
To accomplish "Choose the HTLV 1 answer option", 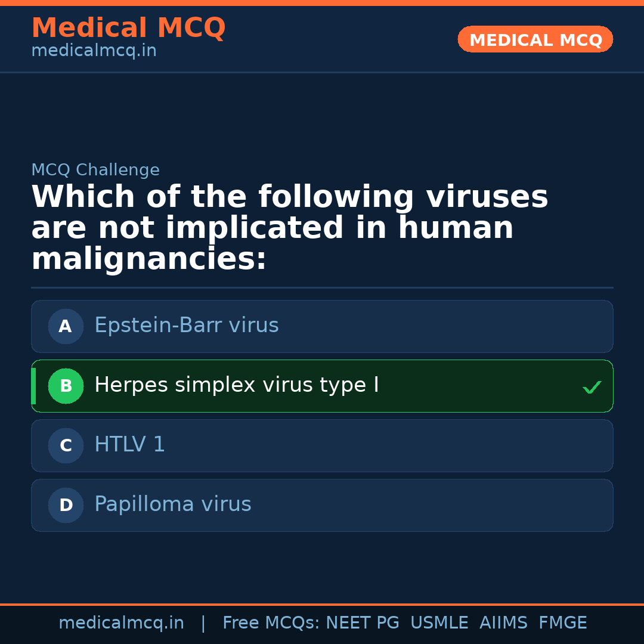I will coord(130,445).
